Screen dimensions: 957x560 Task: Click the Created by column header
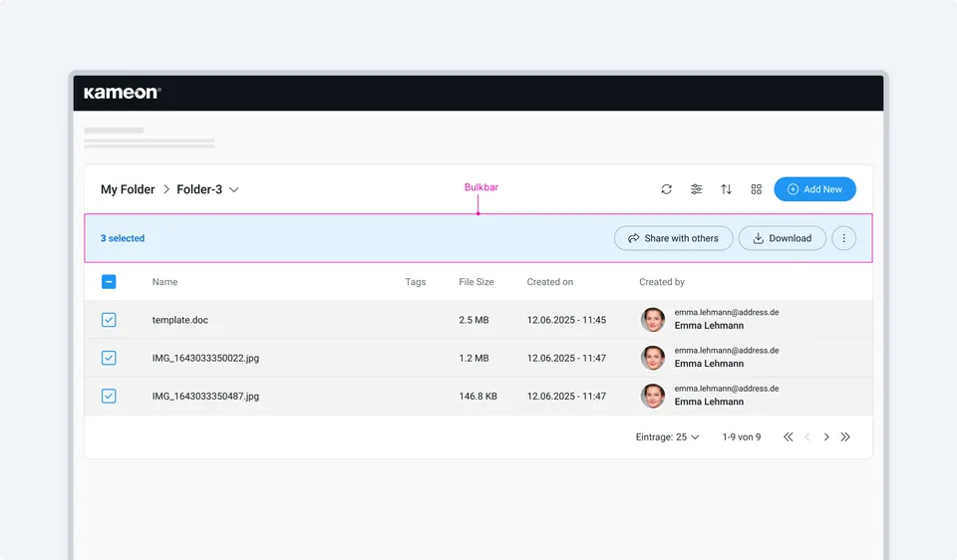(x=662, y=282)
